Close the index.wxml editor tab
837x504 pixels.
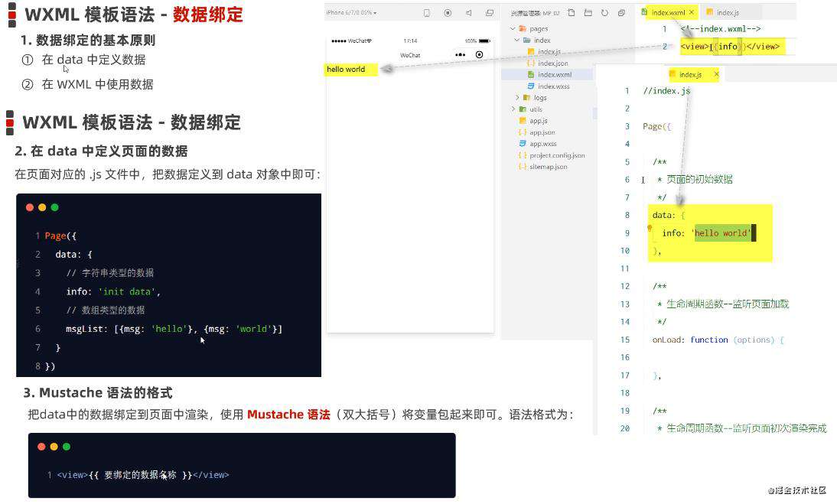pos(692,11)
